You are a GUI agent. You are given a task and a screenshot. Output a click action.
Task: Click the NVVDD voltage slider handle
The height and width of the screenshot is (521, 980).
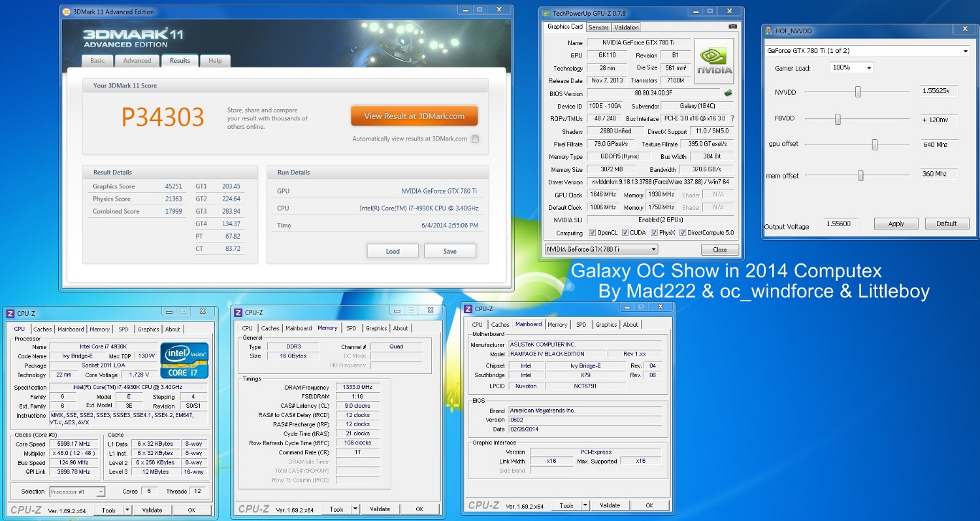pyautogui.click(x=858, y=92)
